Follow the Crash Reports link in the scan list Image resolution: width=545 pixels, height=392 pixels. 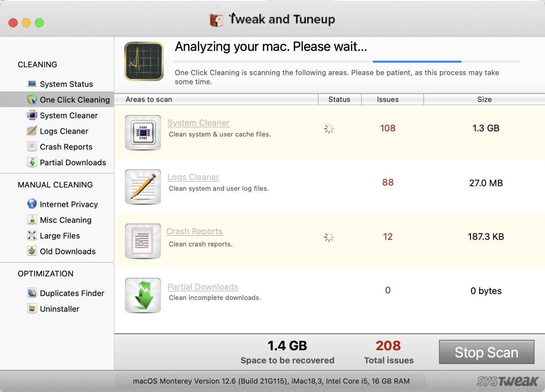pos(194,231)
